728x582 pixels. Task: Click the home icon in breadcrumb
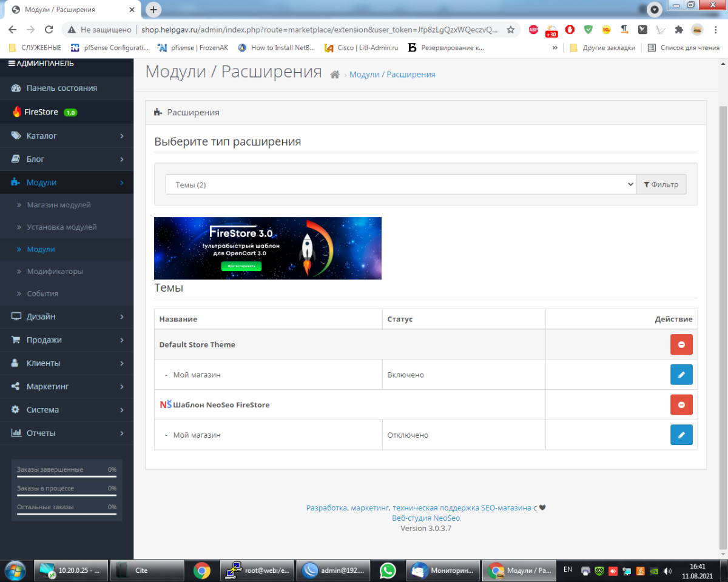pos(334,75)
